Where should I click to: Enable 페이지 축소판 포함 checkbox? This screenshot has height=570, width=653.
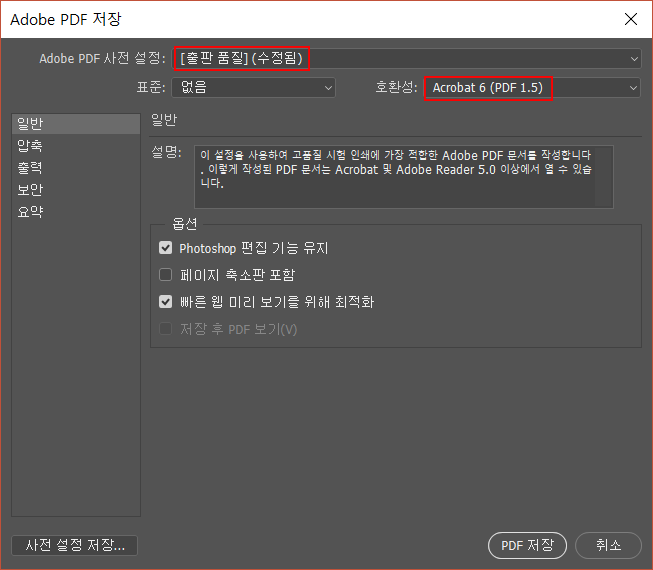pos(166,275)
